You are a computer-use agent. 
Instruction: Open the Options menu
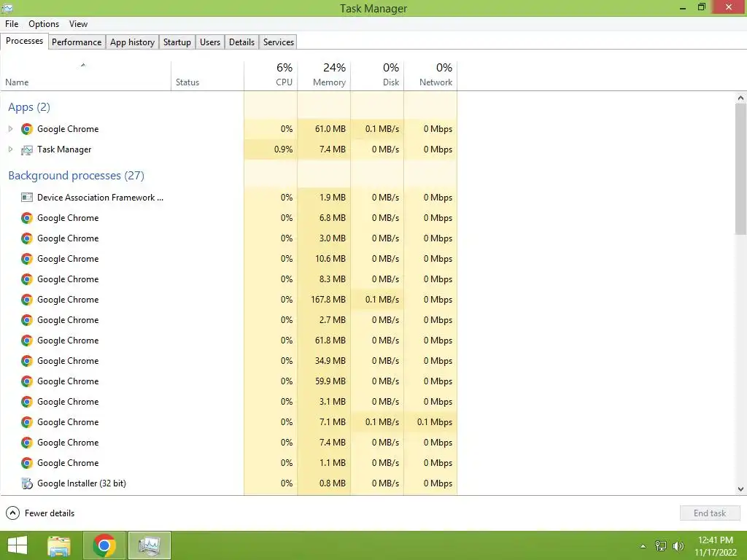(44, 24)
